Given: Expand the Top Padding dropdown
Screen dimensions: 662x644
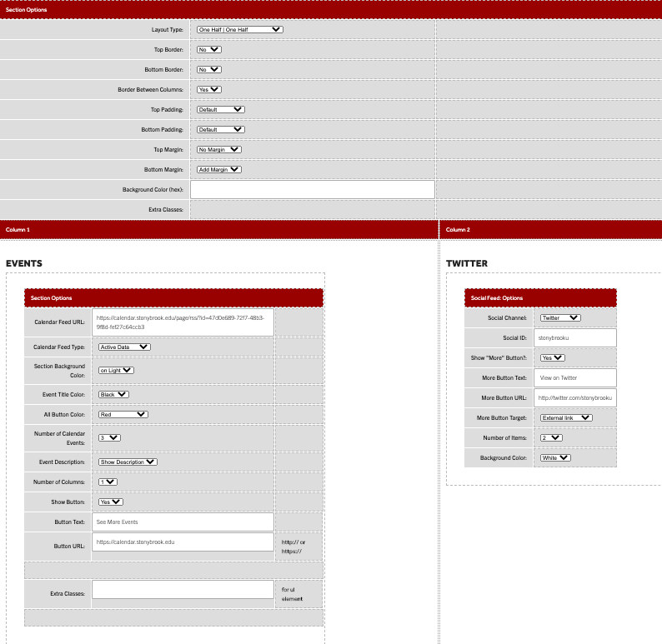Looking at the screenshot, I should click(220, 109).
